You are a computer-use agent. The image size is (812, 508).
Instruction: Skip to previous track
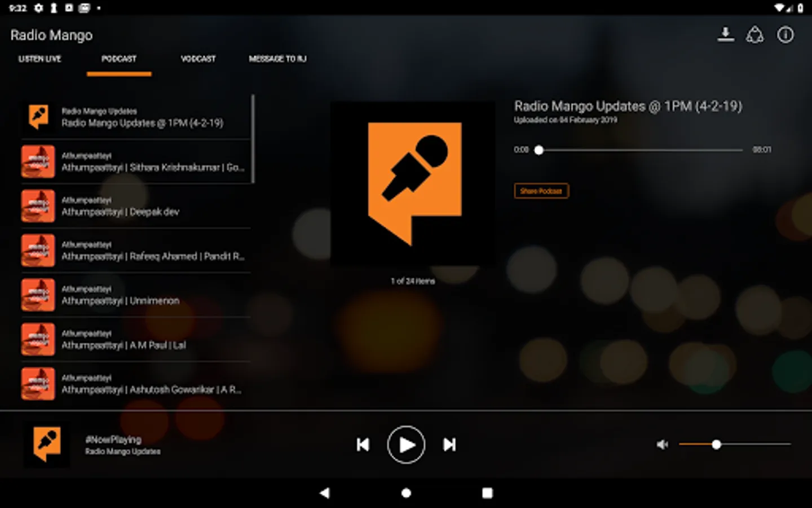coord(363,445)
